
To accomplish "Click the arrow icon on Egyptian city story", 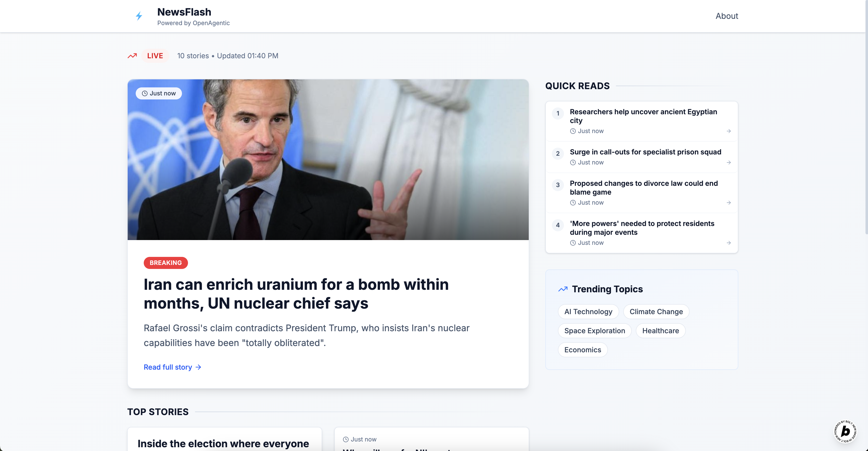I will pos(729,131).
